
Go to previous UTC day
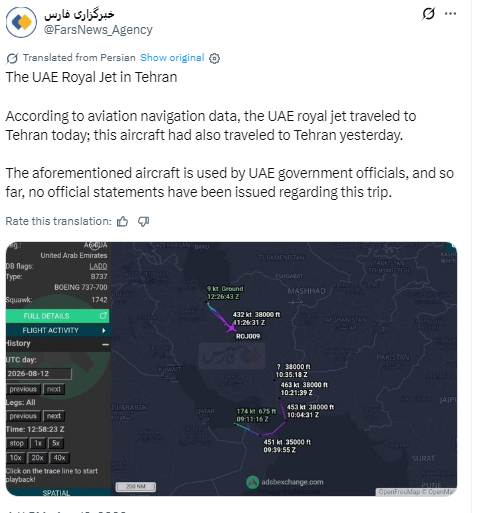click(23, 389)
